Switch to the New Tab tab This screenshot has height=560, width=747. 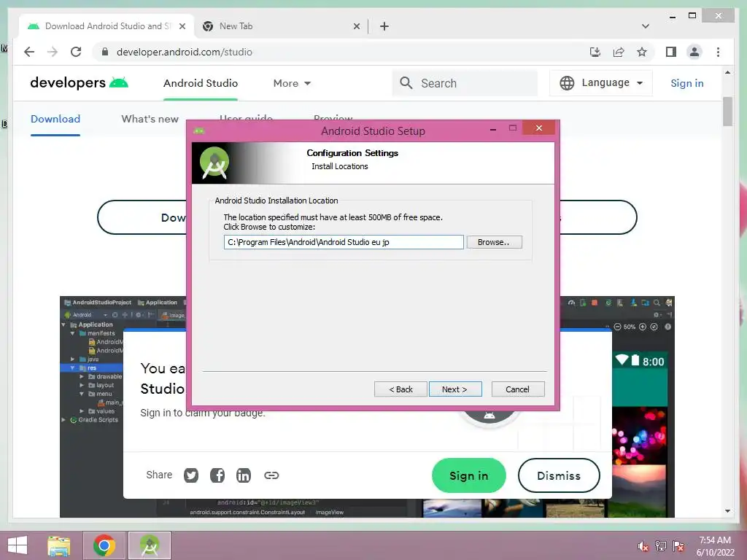(x=281, y=26)
